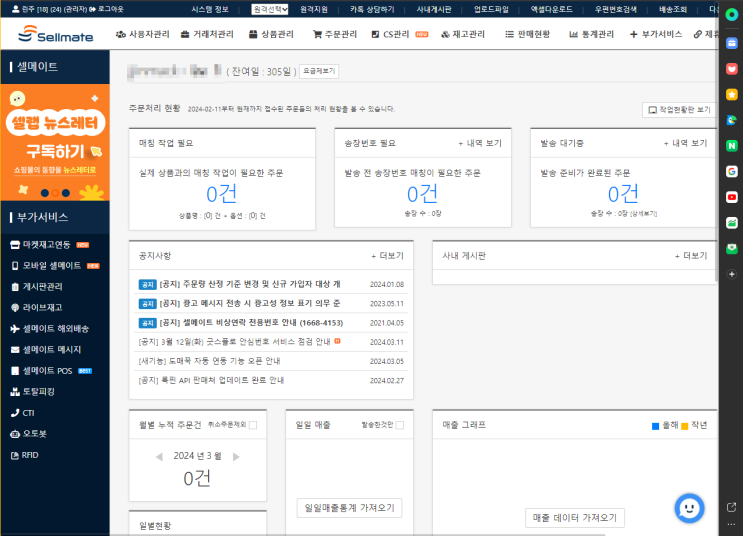Open 토탈피킹 in sidebar
The width and height of the screenshot is (743, 536).
point(32,391)
